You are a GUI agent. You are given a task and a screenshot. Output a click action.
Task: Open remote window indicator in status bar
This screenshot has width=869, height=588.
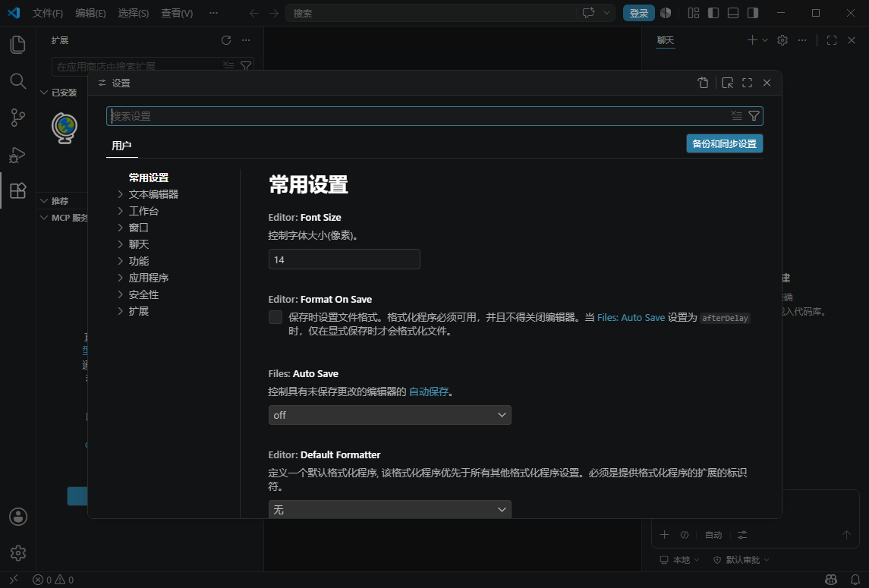(x=14, y=580)
